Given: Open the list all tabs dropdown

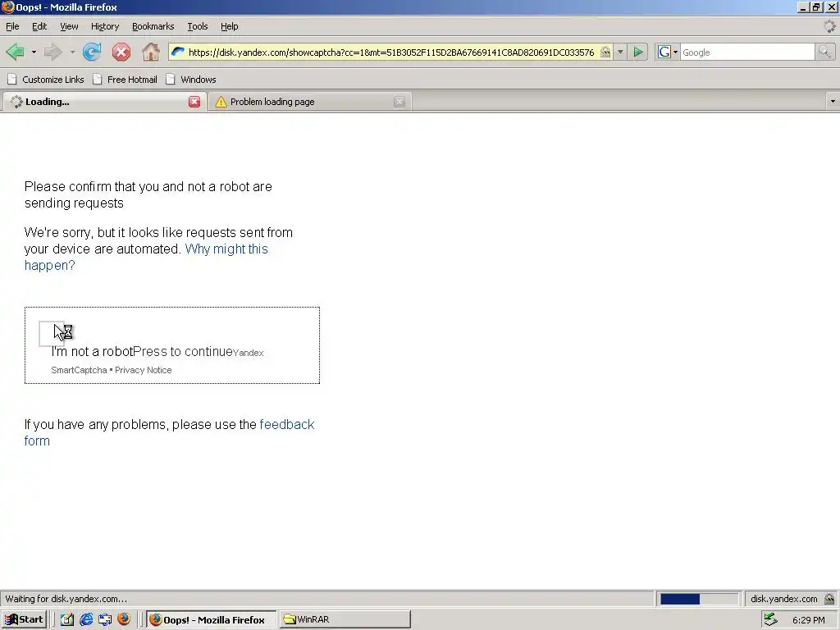Looking at the screenshot, I should tap(833, 102).
